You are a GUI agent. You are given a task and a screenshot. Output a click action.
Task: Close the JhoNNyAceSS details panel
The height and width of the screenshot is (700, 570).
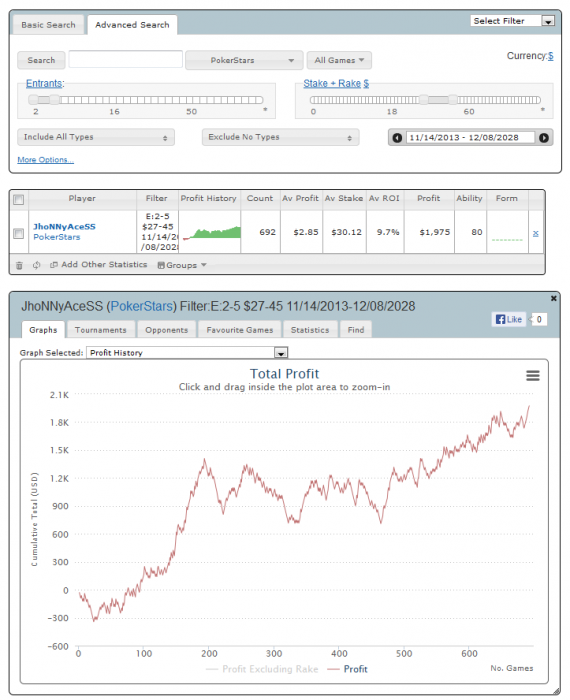[553, 298]
